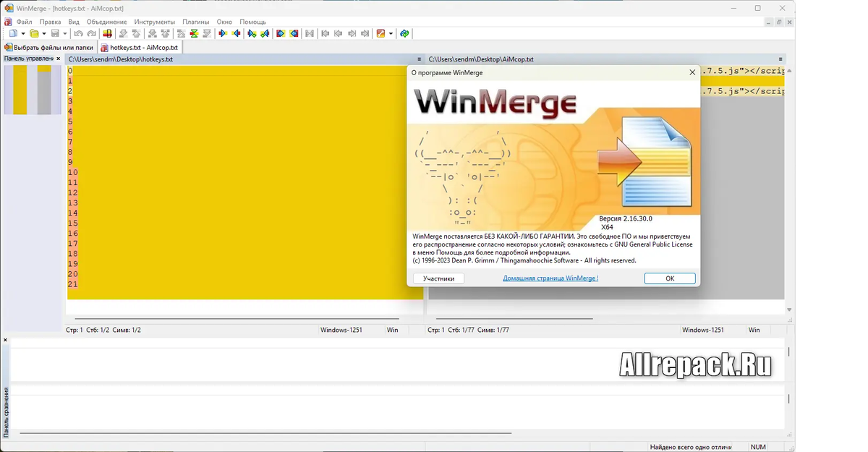
Task: Open the dropdown arrow beside New icon
Action: point(23,33)
